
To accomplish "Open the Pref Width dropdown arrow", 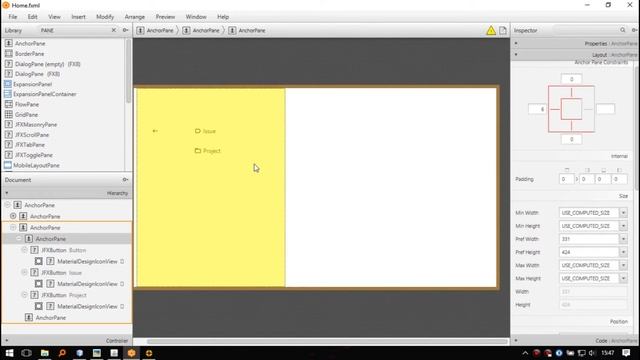I will pyautogui.click(x=623, y=239).
